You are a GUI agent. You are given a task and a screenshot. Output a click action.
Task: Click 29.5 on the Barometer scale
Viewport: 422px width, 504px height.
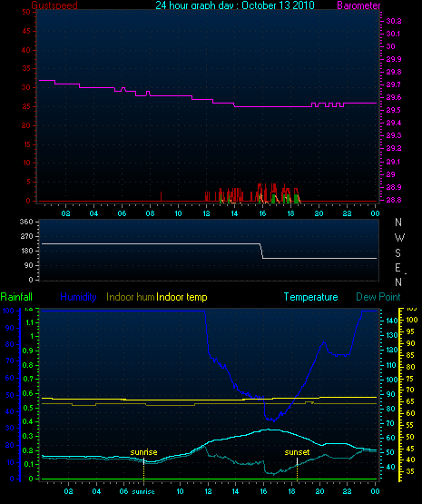pyautogui.click(x=394, y=110)
